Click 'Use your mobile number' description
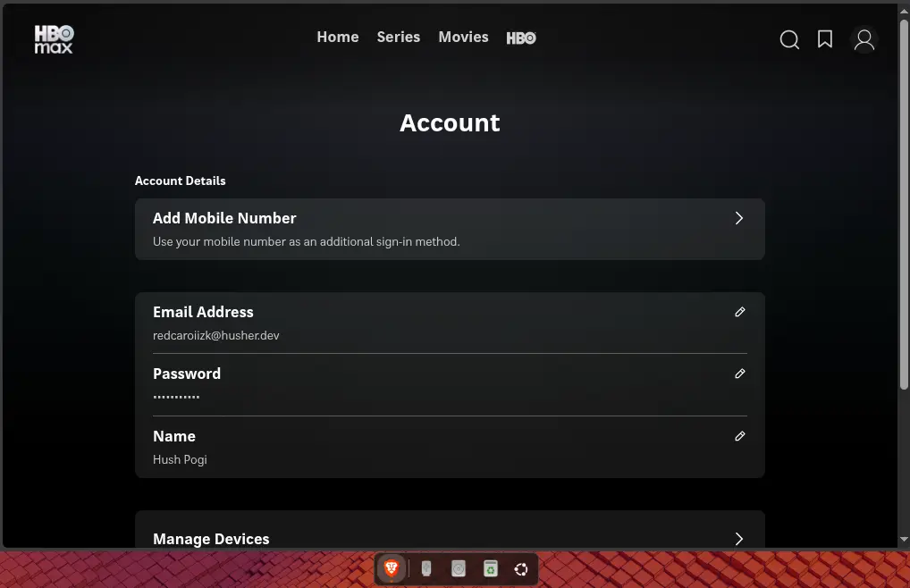Viewport: 910px width, 588px height. [x=307, y=242]
